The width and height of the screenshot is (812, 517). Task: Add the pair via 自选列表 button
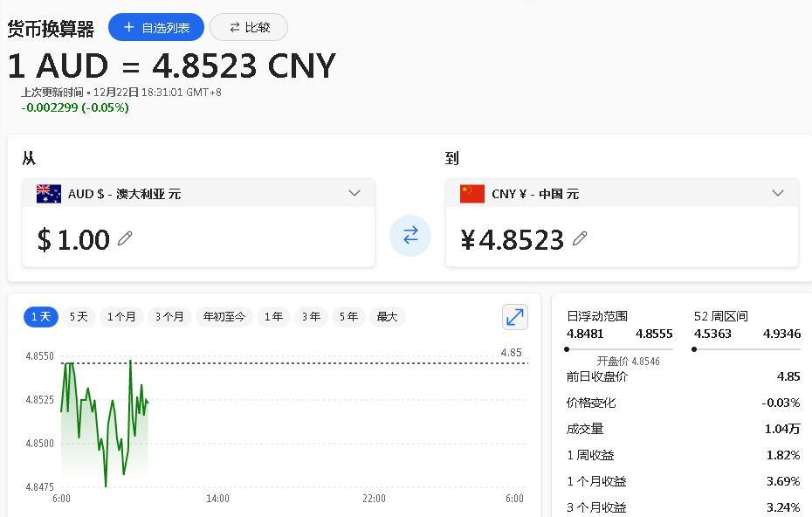coord(156,27)
